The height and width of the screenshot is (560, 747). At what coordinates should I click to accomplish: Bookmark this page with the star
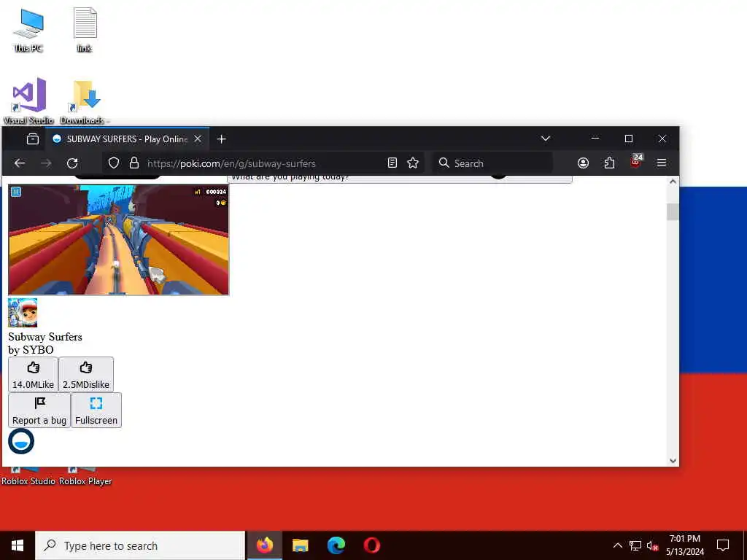(413, 163)
